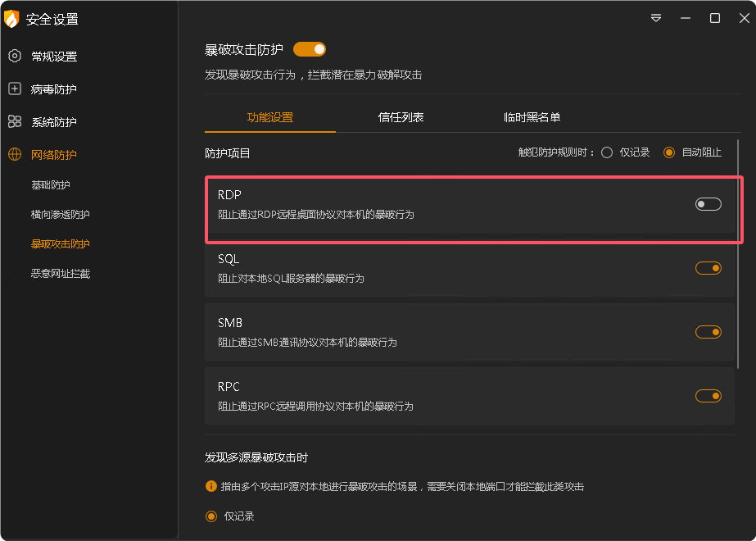Click the plus-box icon beside 病毒防护

[15, 89]
